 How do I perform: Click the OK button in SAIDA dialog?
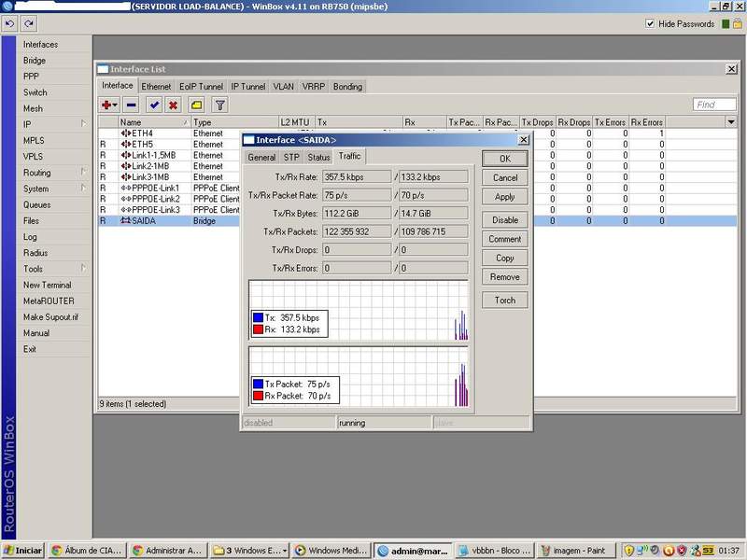click(505, 159)
